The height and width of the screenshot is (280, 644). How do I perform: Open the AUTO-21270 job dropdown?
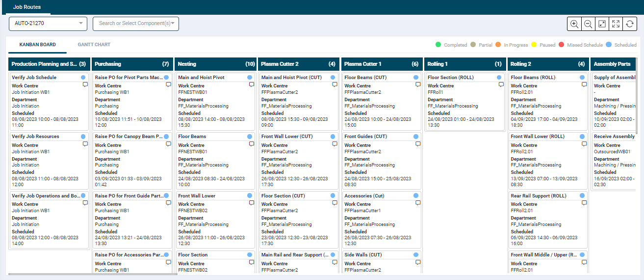pyautogui.click(x=48, y=24)
